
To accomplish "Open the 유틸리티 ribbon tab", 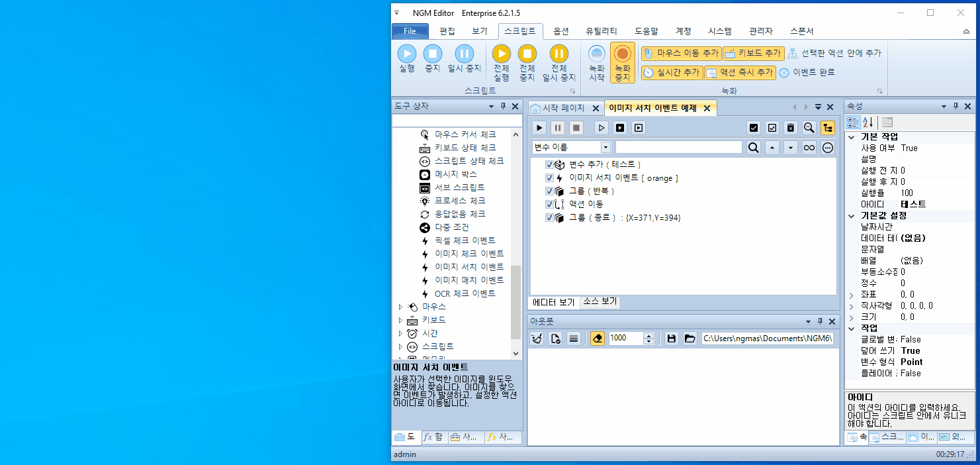I will 601,31.
